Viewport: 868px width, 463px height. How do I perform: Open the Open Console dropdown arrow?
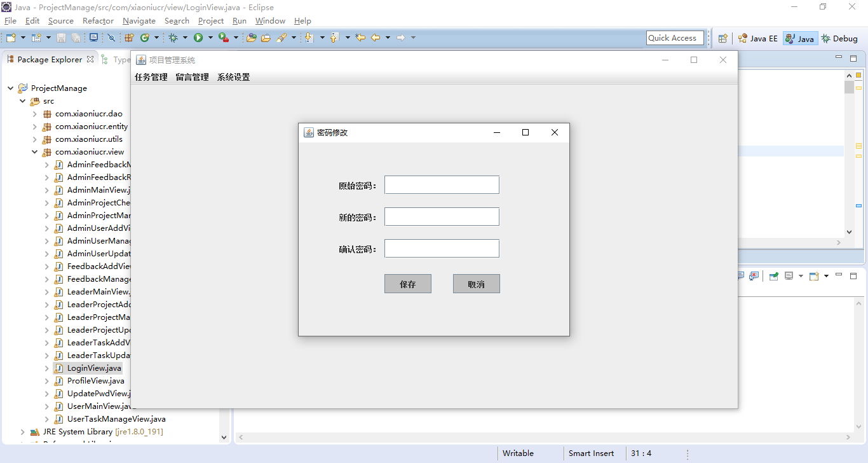coord(826,276)
